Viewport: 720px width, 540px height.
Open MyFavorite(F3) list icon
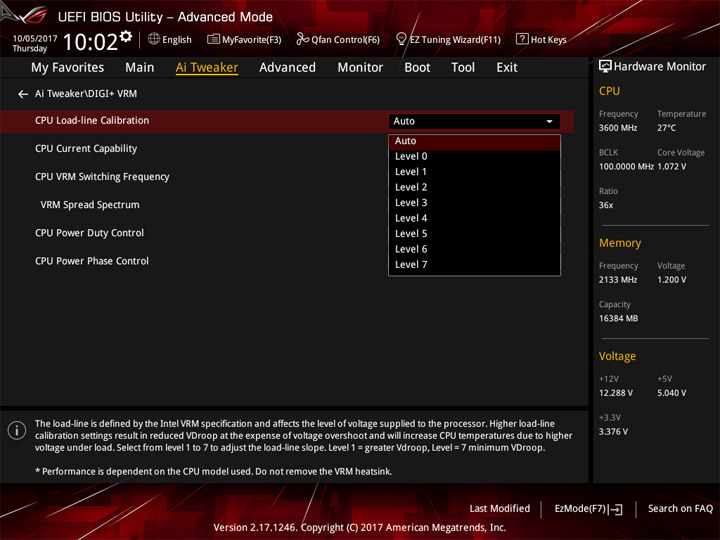213,39
